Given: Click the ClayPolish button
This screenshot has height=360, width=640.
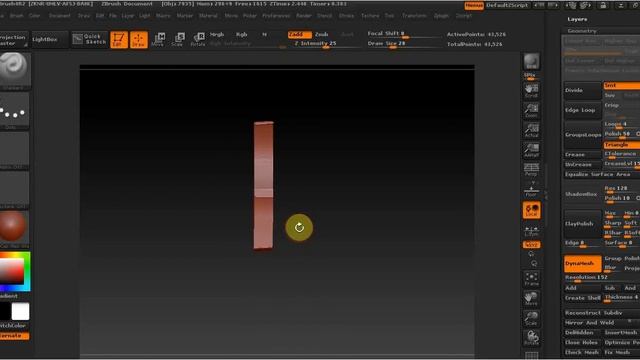Looking at the screenshot, I should pos(582,224).
